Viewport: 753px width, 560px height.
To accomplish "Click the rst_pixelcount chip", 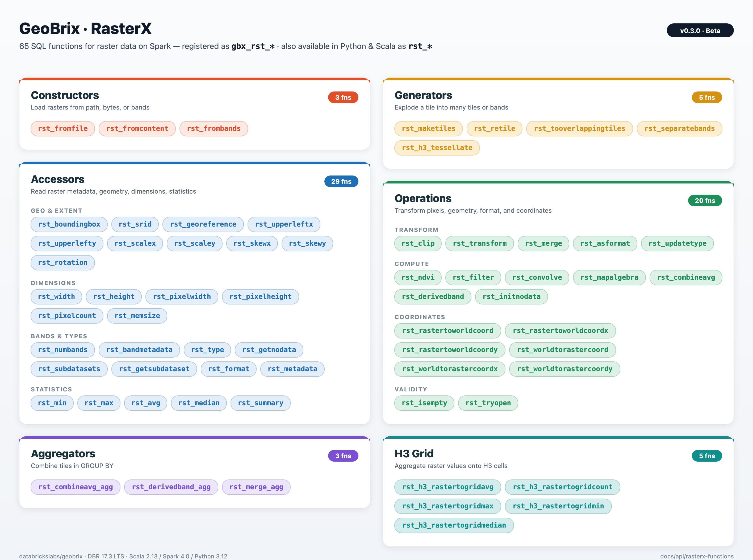I will coord(67,316).
